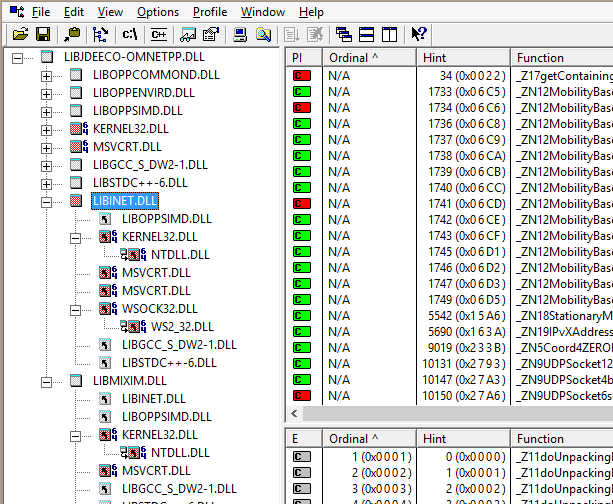Sort exports by the E column header
This screenshot has width=613, height=504.
tap(304, 439)
